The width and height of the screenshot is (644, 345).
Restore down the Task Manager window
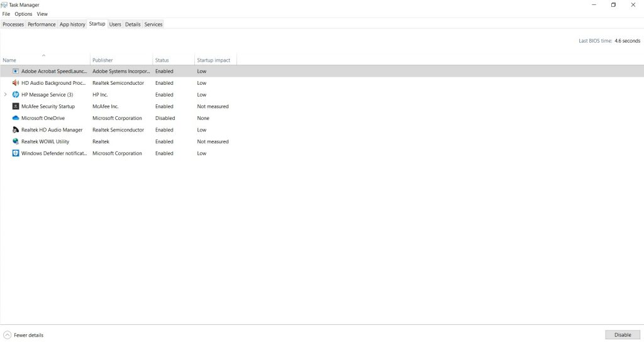(x=613, y=5)
